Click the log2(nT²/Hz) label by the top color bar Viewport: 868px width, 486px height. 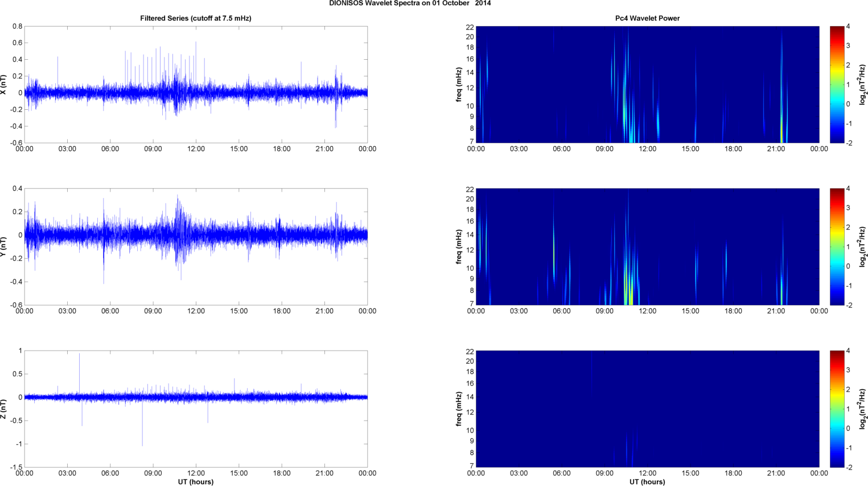click(863, 85)
